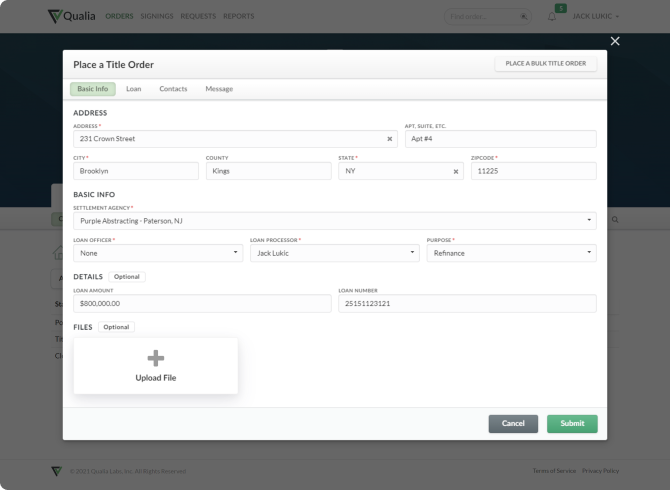Click the Cancel button

(513, 423)
